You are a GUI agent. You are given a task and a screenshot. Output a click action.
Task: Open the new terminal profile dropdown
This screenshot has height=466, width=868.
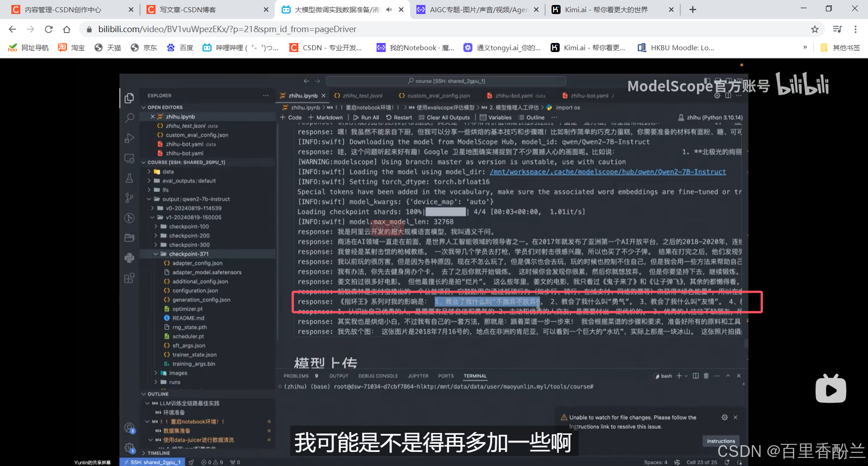[686, 376]
